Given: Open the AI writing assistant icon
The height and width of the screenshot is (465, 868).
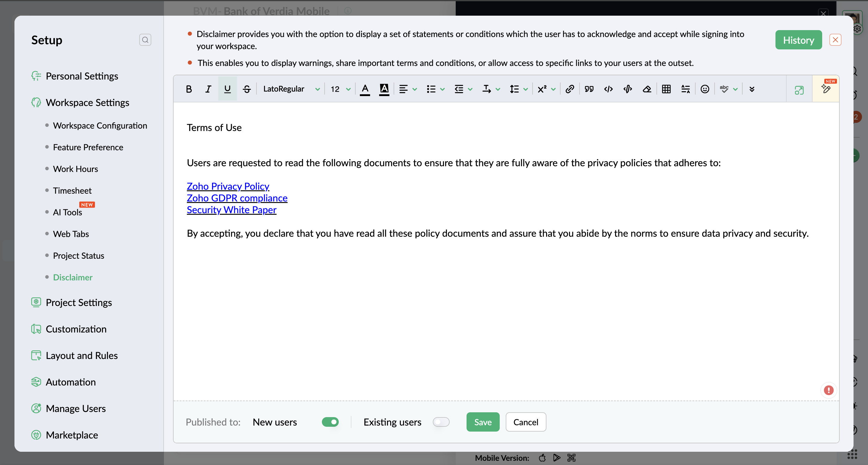Looking at the screenshot, I should click(x=826, y=89).
